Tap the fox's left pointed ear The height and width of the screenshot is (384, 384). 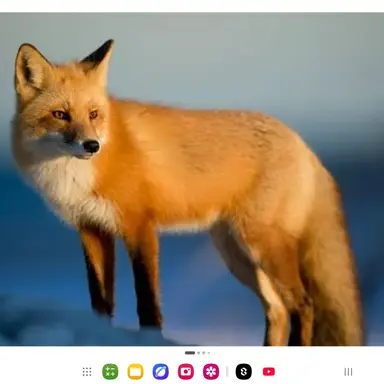32,71
